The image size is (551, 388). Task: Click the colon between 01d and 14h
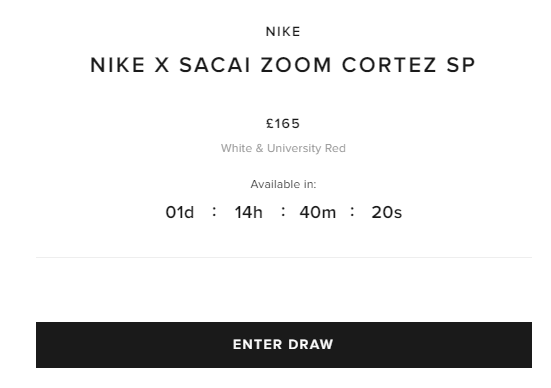[x=214, y=212]
